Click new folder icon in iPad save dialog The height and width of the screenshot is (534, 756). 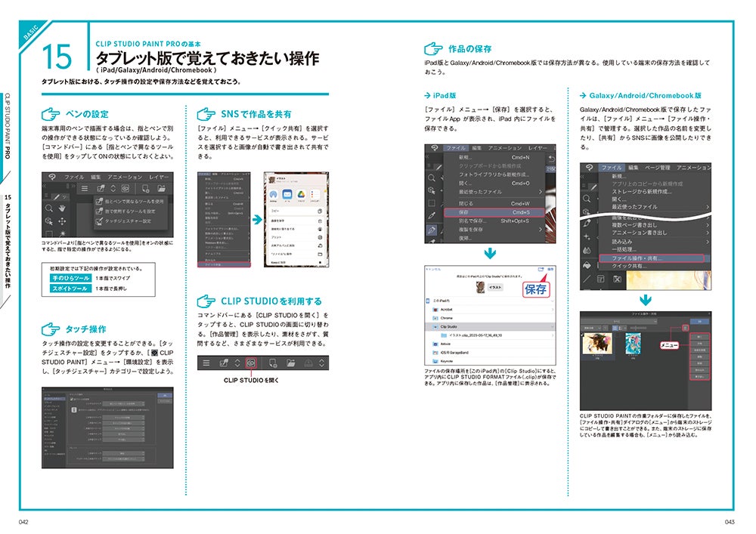point(541,269)
